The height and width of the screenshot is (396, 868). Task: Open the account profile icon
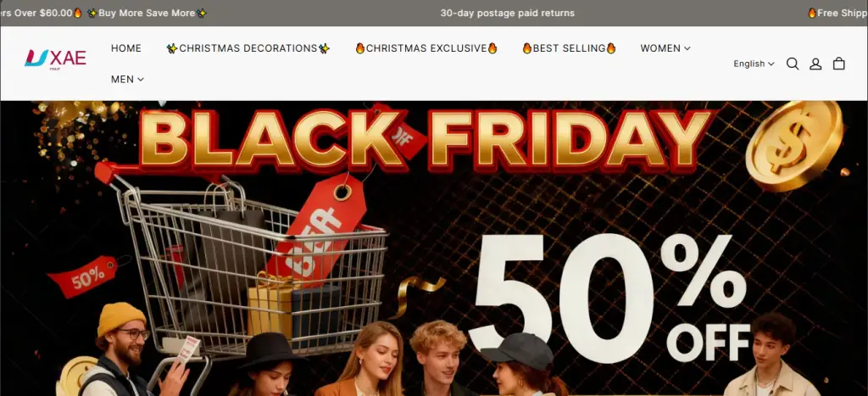point(815,64)
